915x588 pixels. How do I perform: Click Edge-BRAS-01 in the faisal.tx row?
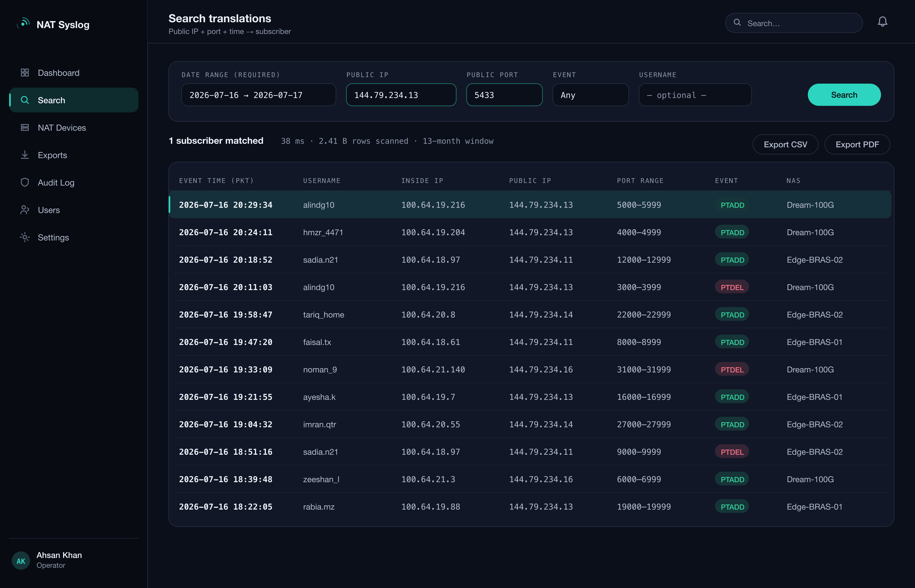815,342
